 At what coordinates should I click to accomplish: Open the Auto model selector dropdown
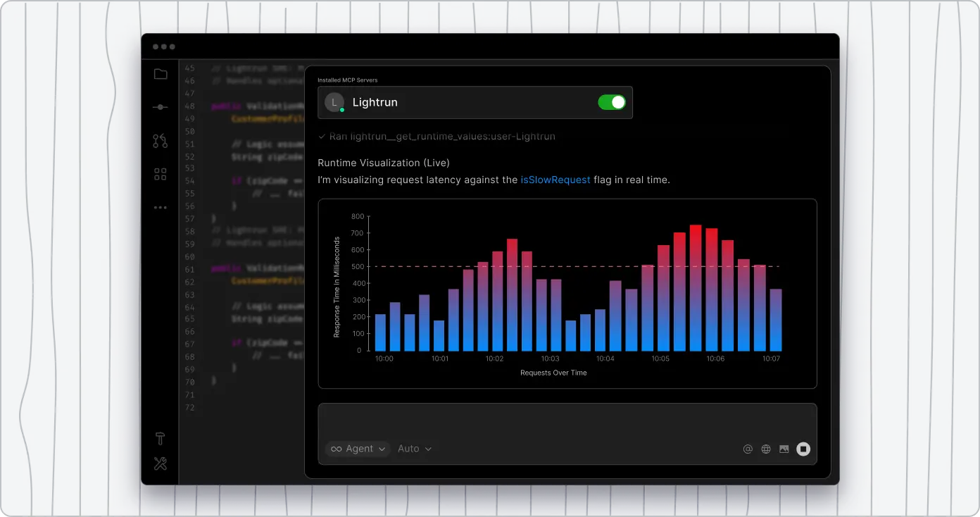pyautogui.click(x=414, y=449)
